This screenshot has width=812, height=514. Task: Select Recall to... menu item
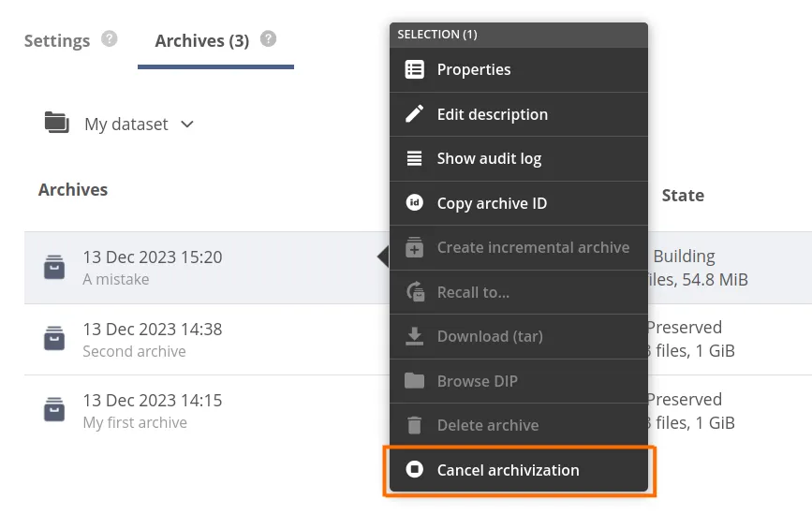[x=518, y=292]
